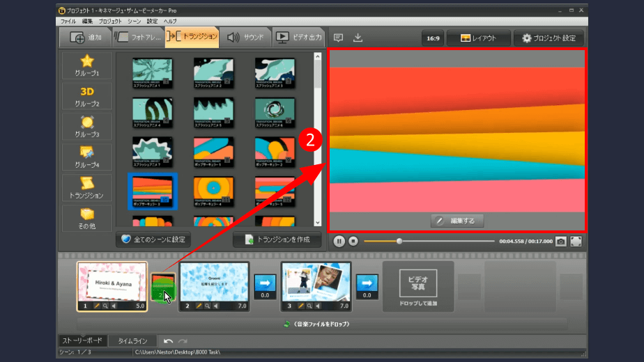Click 全てのシーンに設定 button
The image size is (644, 362).
tap(153, 239)
